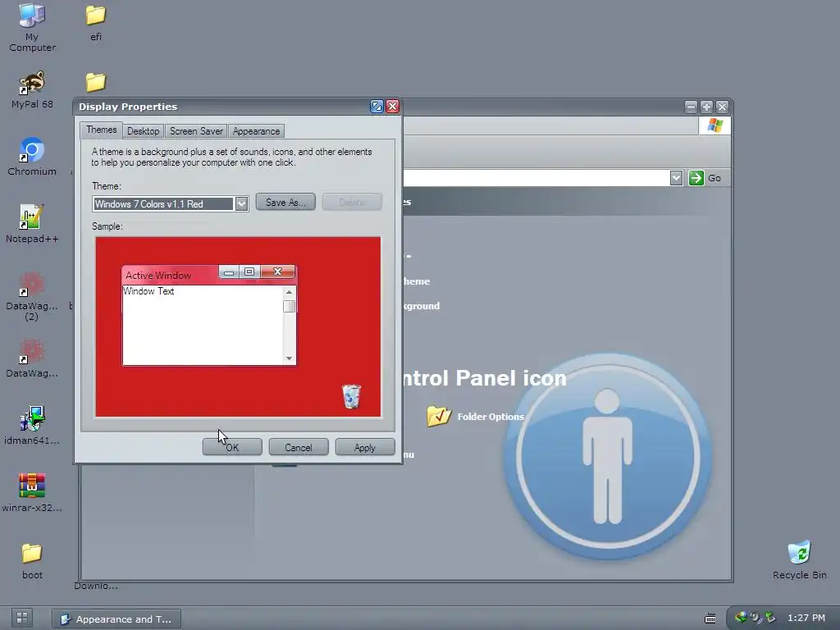Open the boot folder icon
The width and height of the screenshot is (840, 630).
[32, 560]
